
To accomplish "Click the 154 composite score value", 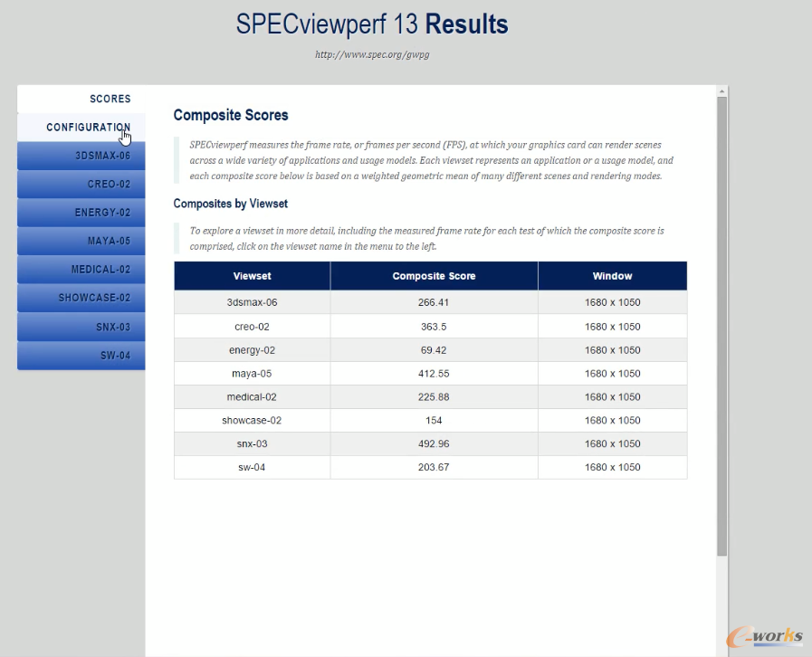I will coord(434,421).
